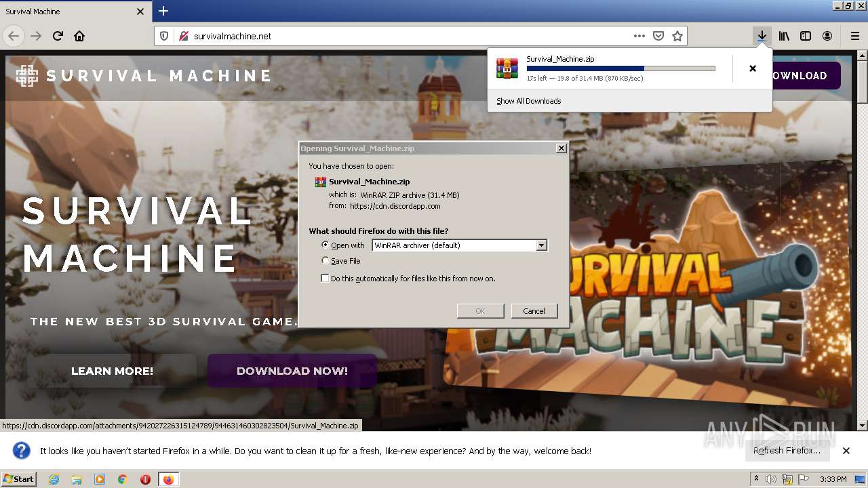Launch the media player from the taskbar
Screen dimensions: 868x488
(x=100, y=479)
